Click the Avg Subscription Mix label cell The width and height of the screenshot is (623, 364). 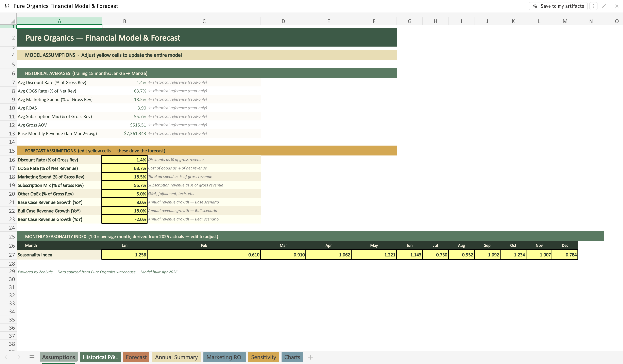tap(59, 116)
